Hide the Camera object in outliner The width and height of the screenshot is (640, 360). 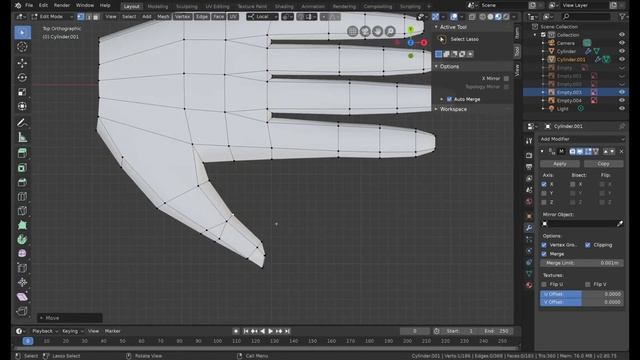622,43
